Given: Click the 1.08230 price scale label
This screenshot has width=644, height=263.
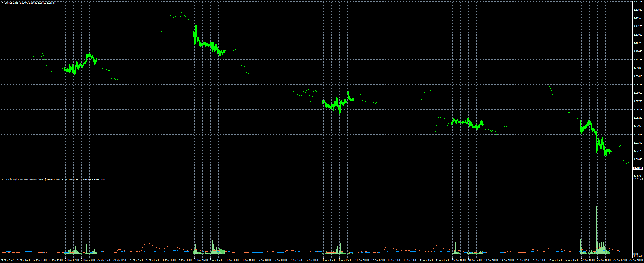Looking at the screenshot, I should 638,118.
